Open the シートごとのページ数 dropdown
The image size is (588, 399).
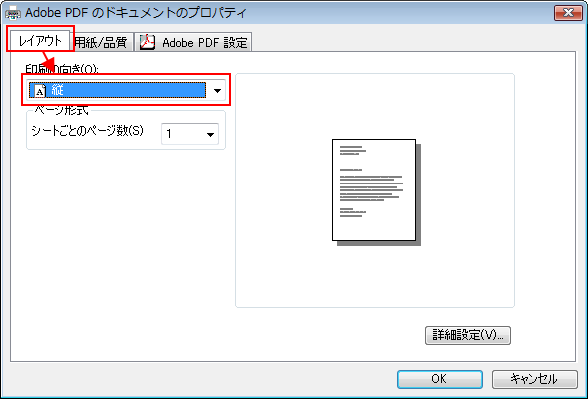(x=190, y=134)
